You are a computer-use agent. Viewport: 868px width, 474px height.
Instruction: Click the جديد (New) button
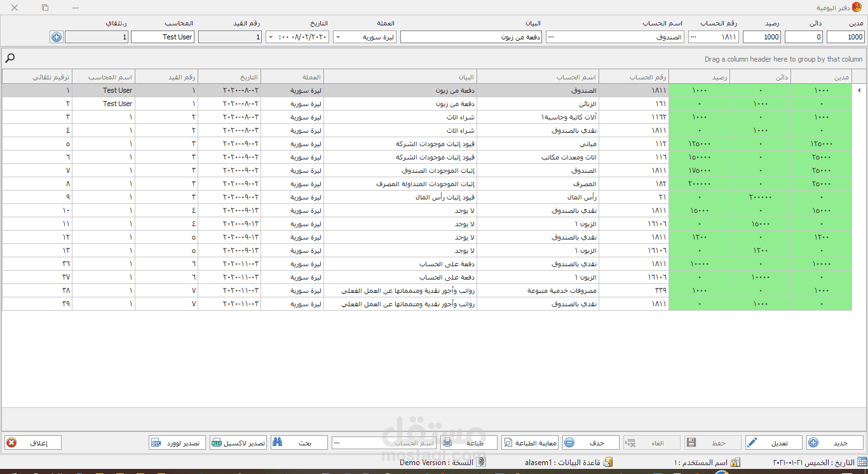tap(835, 443)
